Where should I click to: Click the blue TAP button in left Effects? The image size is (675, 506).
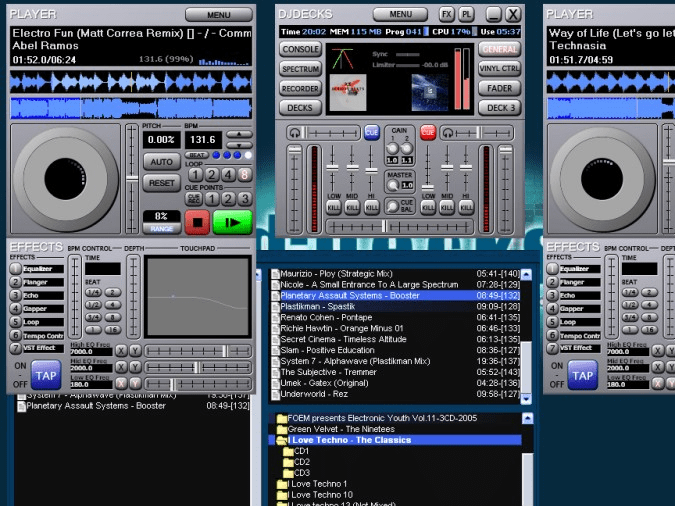(x=44, y=374)
